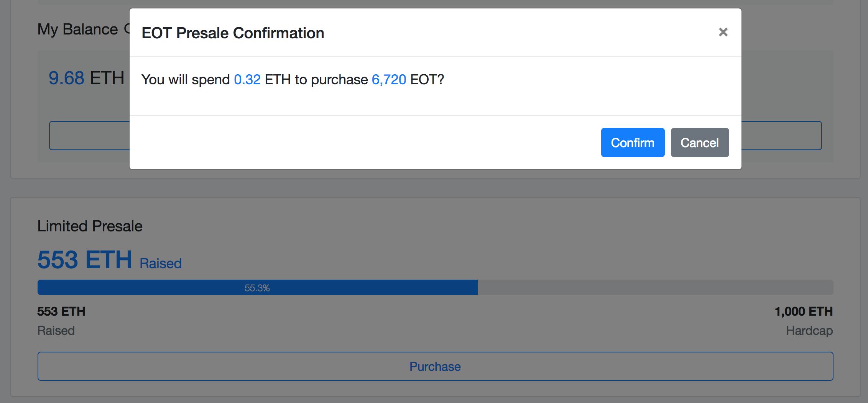The image size is (868, 403).
Task: Click the unfilled part of the presale progress bar
Action: [652, 287]
